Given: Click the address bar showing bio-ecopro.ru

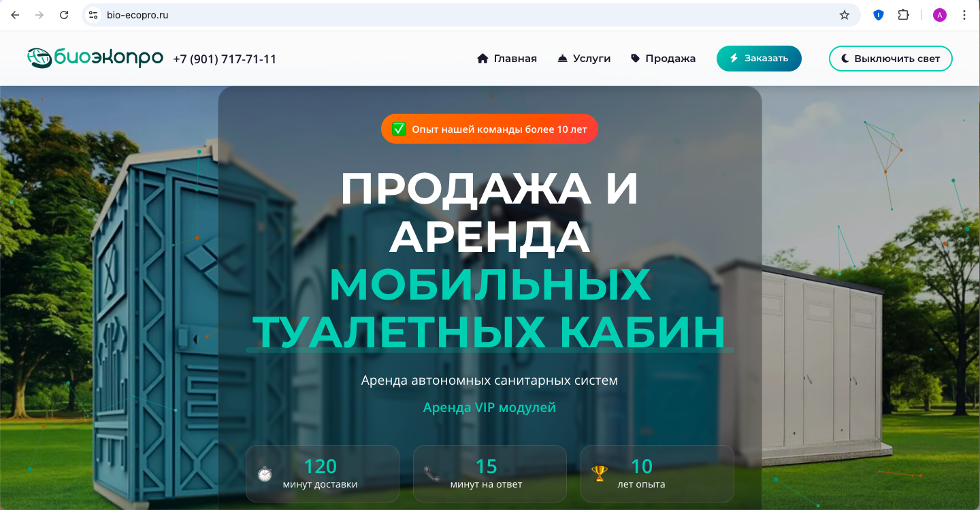Looking at the screenshot, I should pyautogui.click(x=136, y=14).
